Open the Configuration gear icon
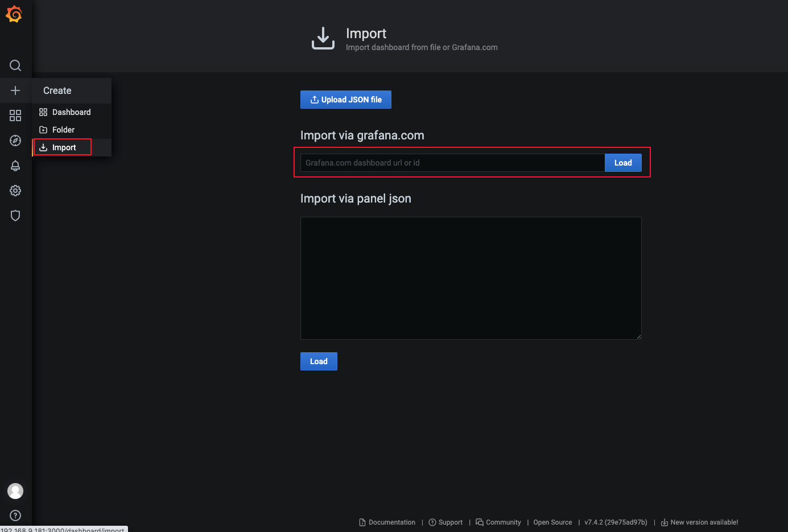Viewport: 788px width, 532px height. click(x=15, y=191)
